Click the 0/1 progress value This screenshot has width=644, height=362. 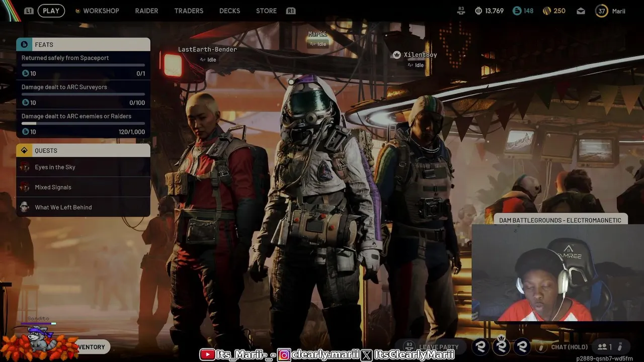tap(141, 73)
